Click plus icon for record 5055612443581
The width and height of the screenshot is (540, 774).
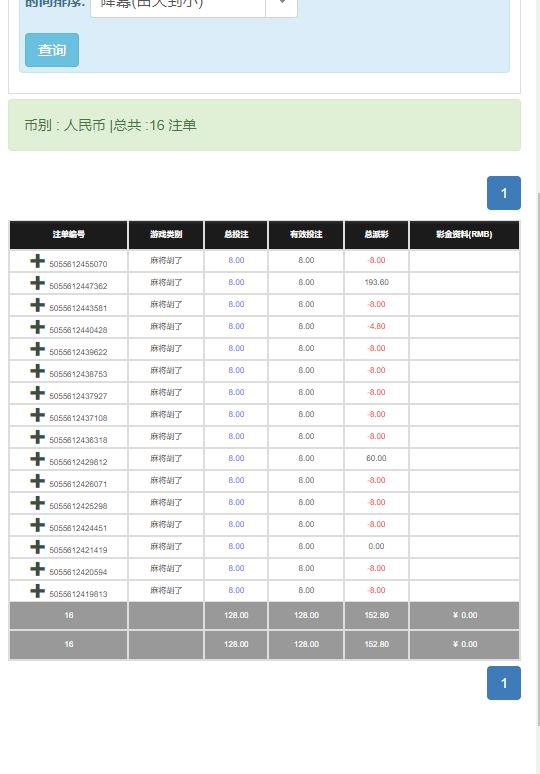click(38, 305)
